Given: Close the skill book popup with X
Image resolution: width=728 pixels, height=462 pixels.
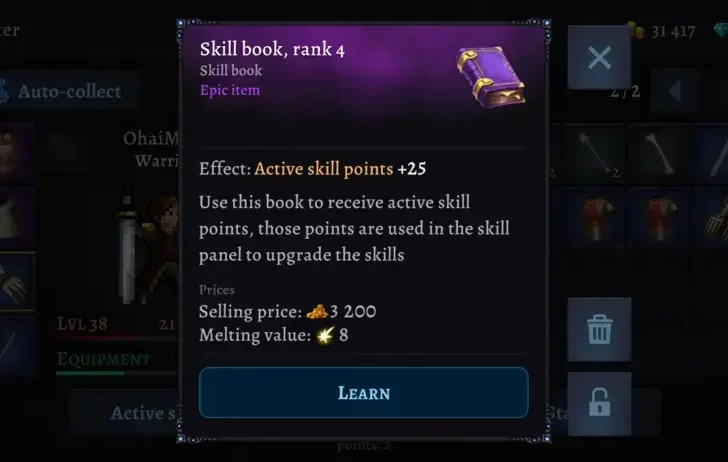Looking at the screenshot, I should click(x=599, y=58).
